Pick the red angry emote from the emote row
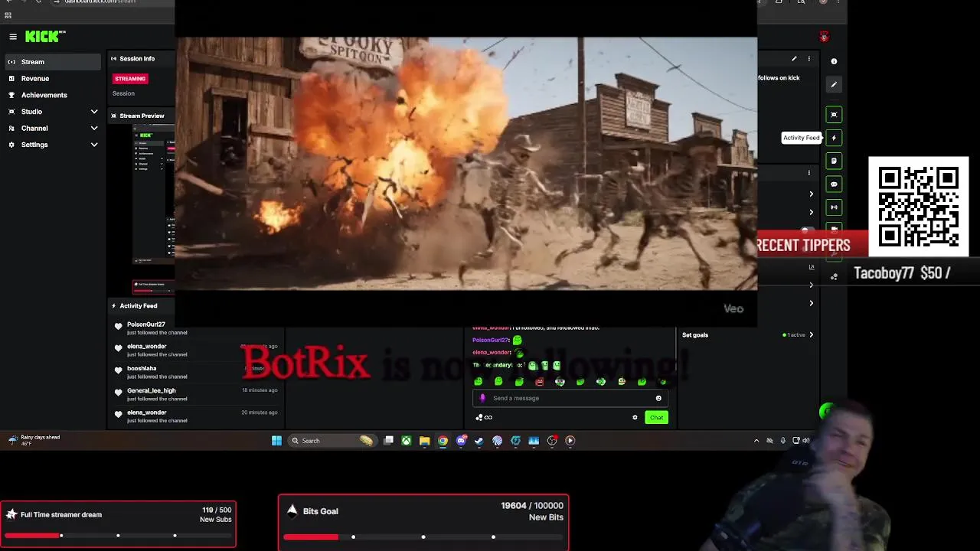 [540, 381]
